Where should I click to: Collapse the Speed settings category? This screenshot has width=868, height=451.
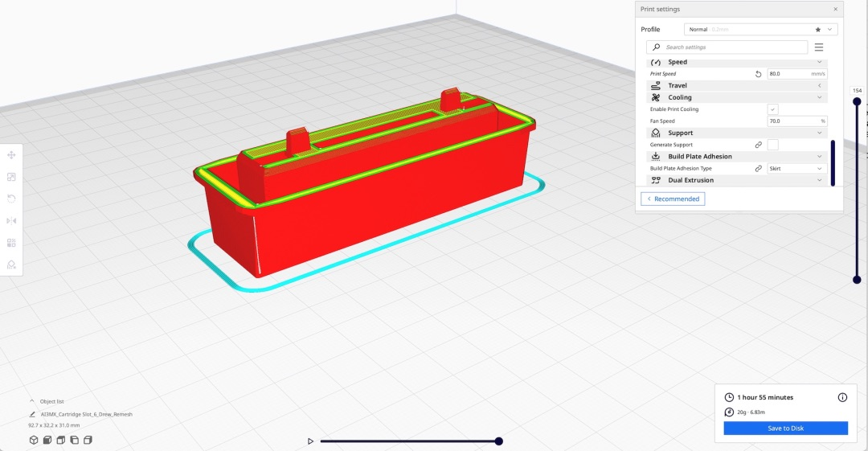pyautogui.click(x=819, y=62)
